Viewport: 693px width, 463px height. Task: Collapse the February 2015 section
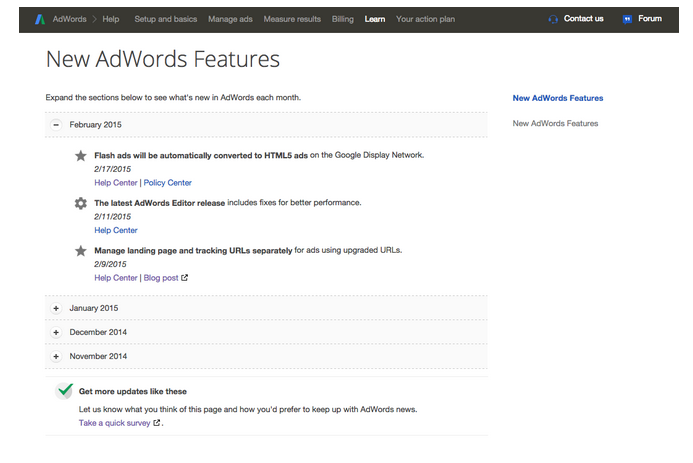pos(56,125)
